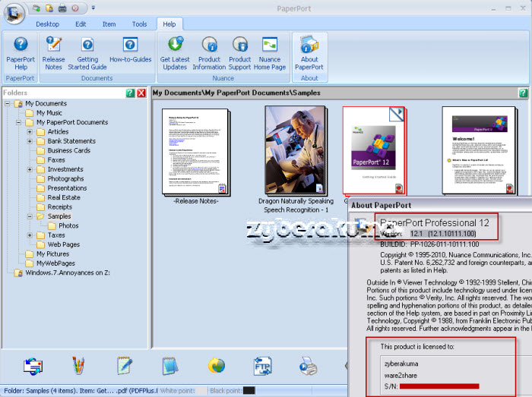This screenshot has width=532, height=397.
Task: Open PaperPort Help
Action: tap(21, 53)
